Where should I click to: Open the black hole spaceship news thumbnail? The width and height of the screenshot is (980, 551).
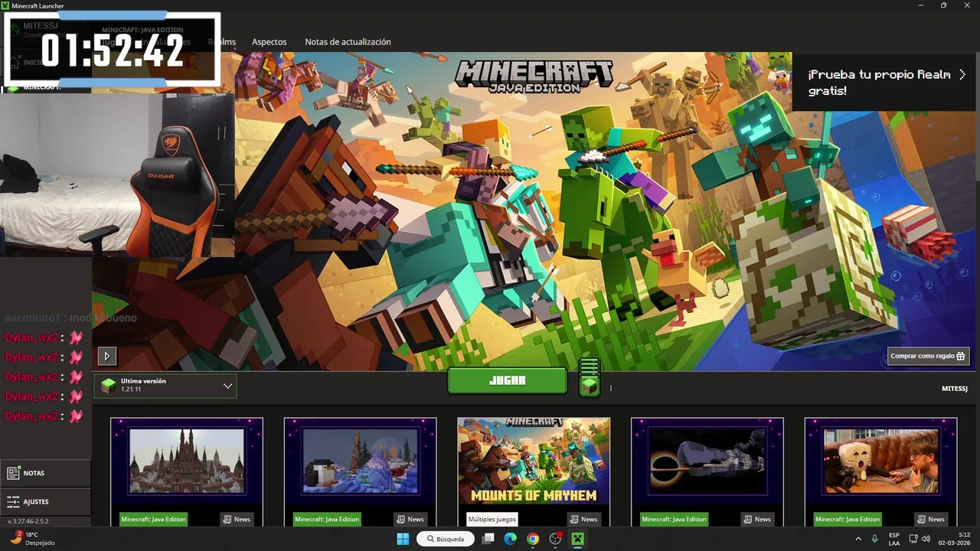pyautogui.click(x=707, y=461)
